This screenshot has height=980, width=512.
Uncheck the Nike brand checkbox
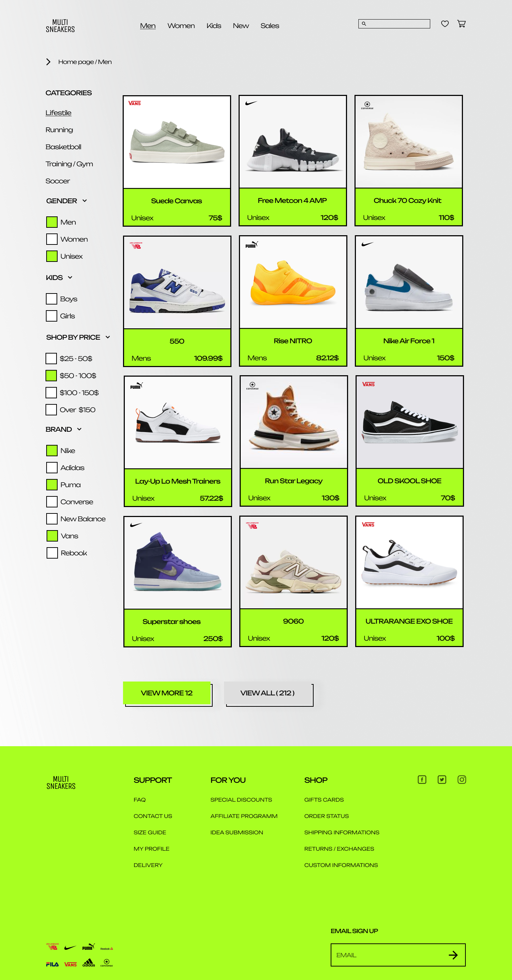[x=52, y=451]
